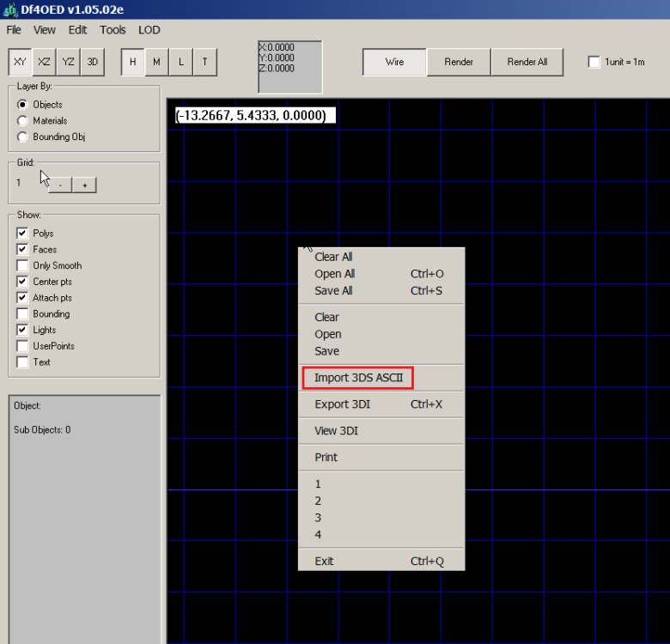Select the YZ view button
Viewport: 670px width, 644px height.
tap(68, 62)
